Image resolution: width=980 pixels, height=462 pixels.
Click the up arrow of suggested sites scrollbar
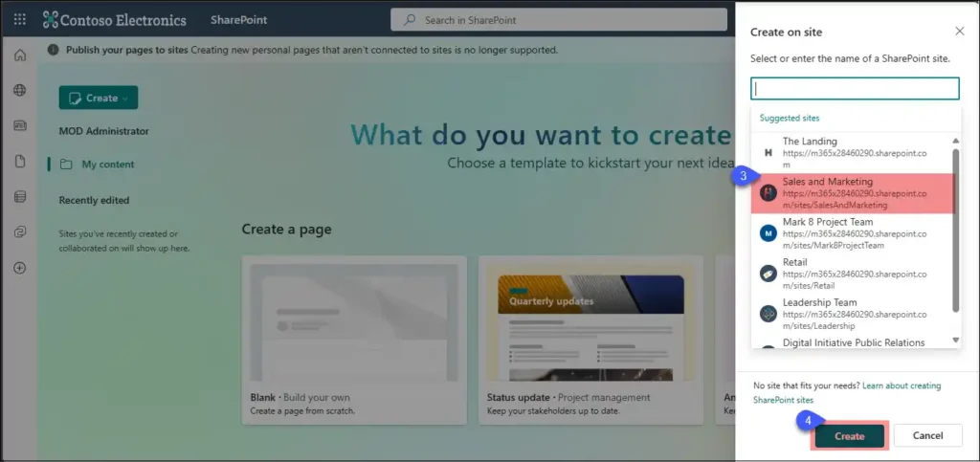pyautogui.click(x=956, y=142)
